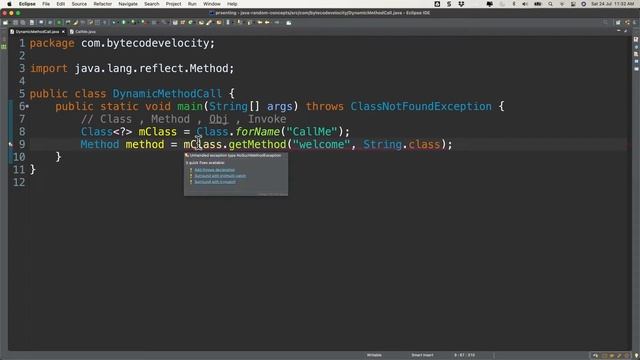Collapse the main method fold at line 6
This screenshot has width=640, height=360.
(27, 107)
